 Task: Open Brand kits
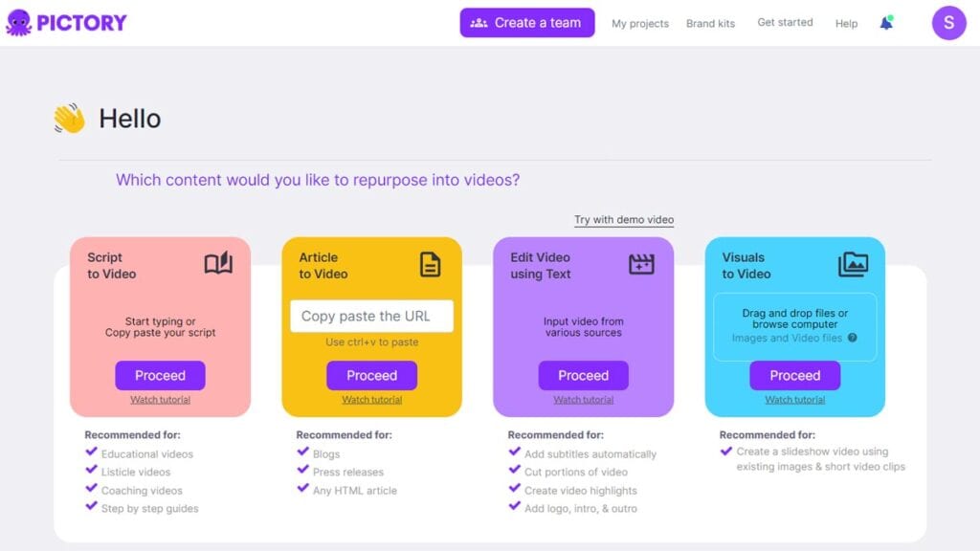pos(710,23)
